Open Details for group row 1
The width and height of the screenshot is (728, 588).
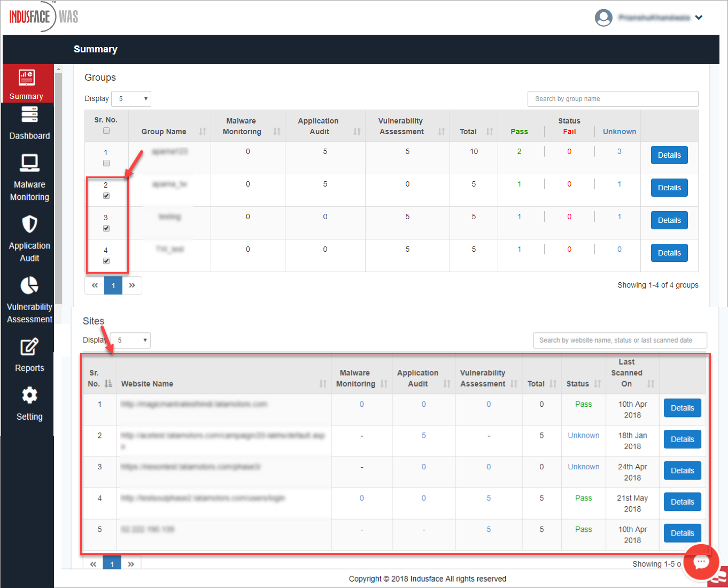click(669, 155)
